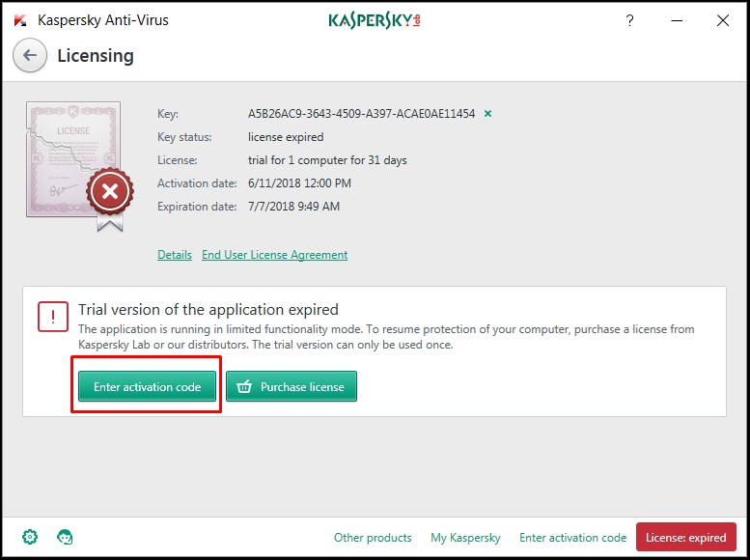
Task: Click the expired license certificate image
Action: tap(79, 166)
